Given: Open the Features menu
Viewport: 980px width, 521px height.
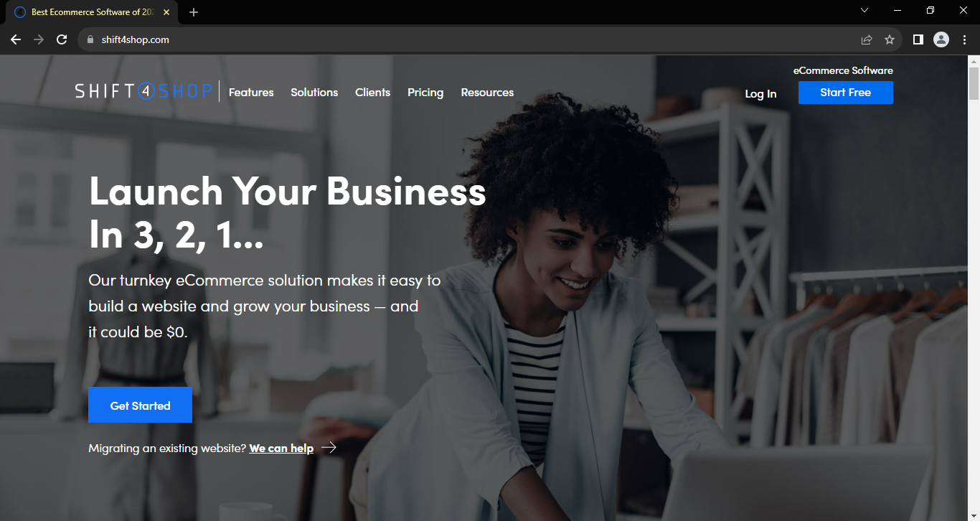Looking at the screenshot, I should point(251,93).
